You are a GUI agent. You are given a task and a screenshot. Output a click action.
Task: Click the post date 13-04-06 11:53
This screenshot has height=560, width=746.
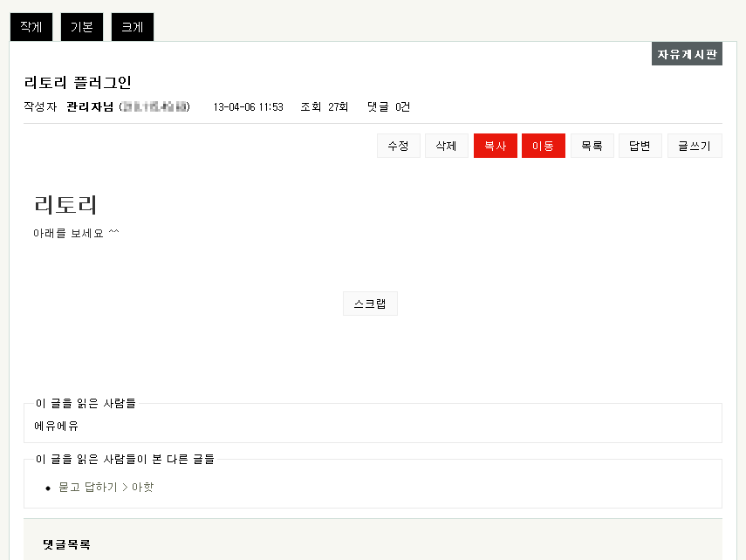click(248, 107)
